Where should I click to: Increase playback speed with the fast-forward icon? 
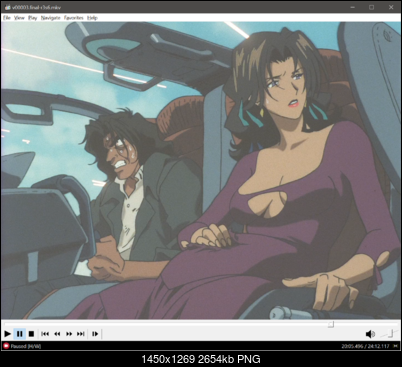[69, 334]
